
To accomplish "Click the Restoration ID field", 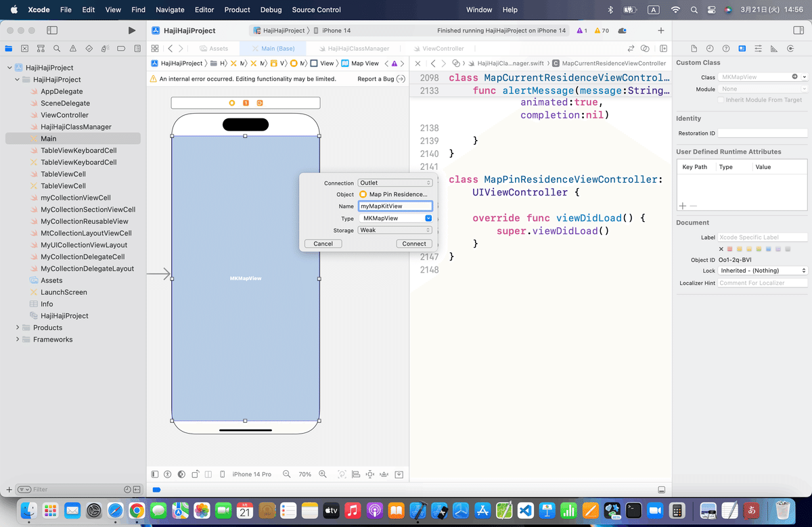I will pos(763,133).
